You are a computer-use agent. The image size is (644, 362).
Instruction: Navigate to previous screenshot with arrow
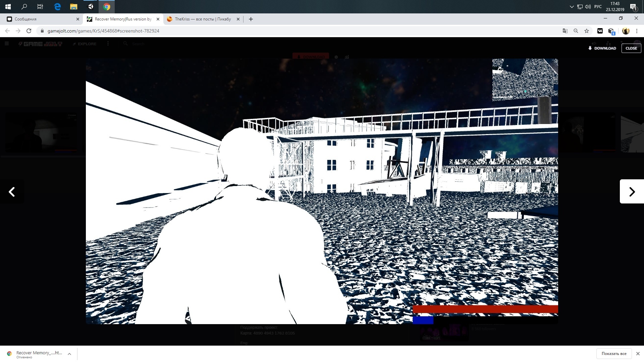[12, 191]
